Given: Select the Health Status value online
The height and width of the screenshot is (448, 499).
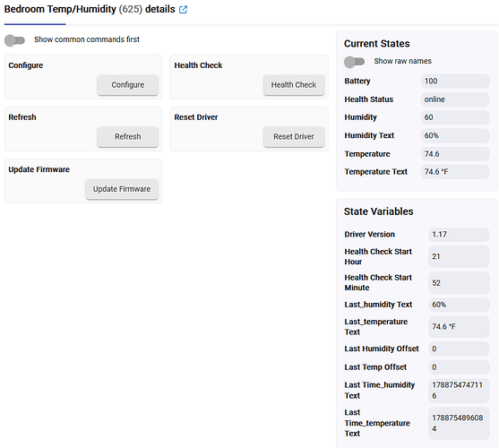Looking at the screenshot, I should click(x=455, y=99).
